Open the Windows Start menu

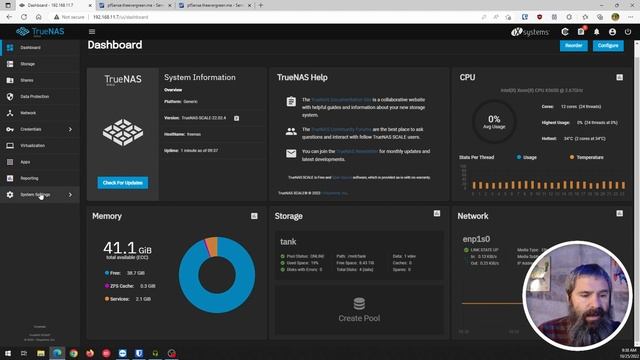coord(8,353)
